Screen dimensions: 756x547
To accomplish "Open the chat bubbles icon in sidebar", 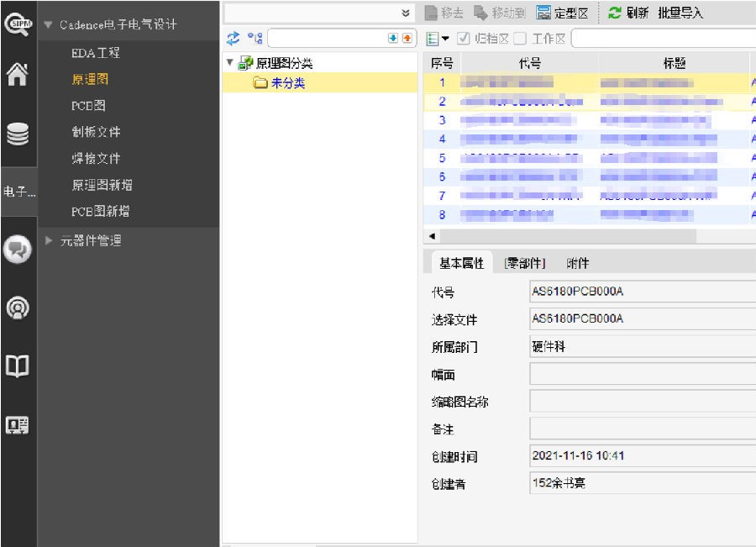I will 18,249.
